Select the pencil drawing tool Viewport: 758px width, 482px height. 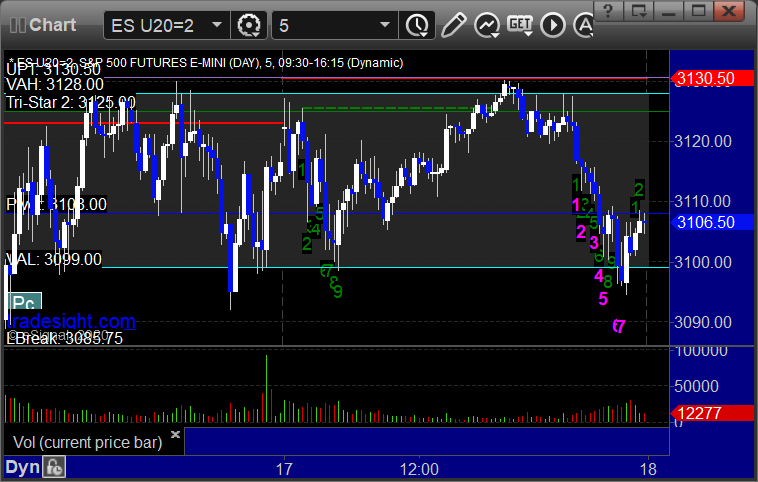coord(453,25)
